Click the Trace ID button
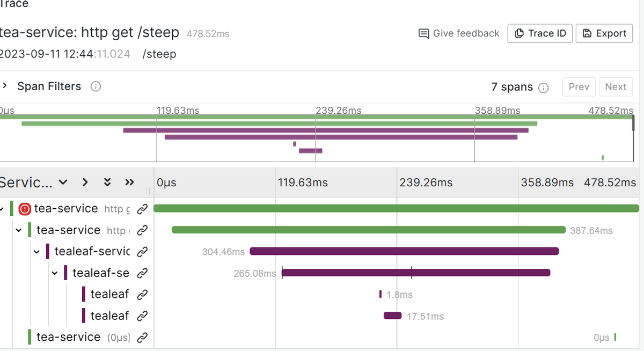This screenshot has width=644, height=351. (540, 33)
